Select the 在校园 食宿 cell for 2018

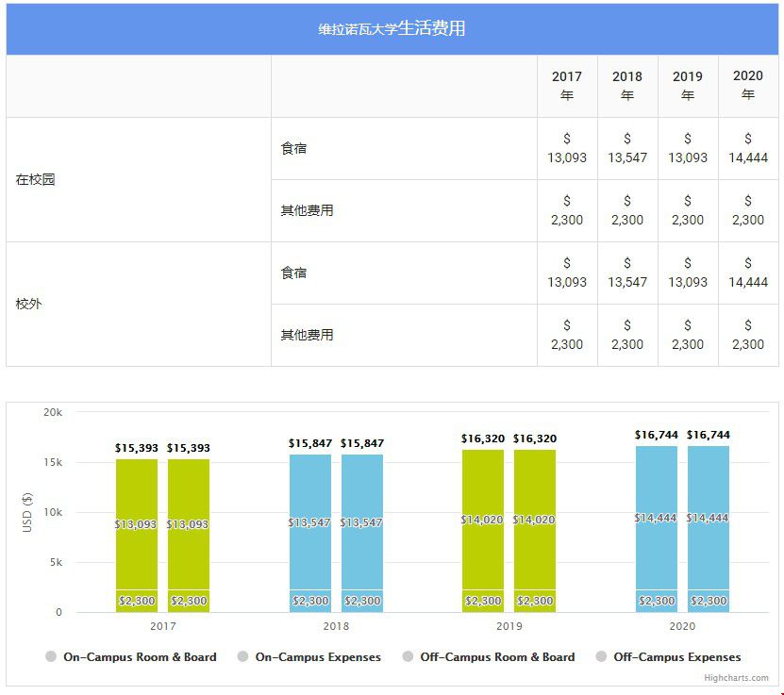pos(627,148)
